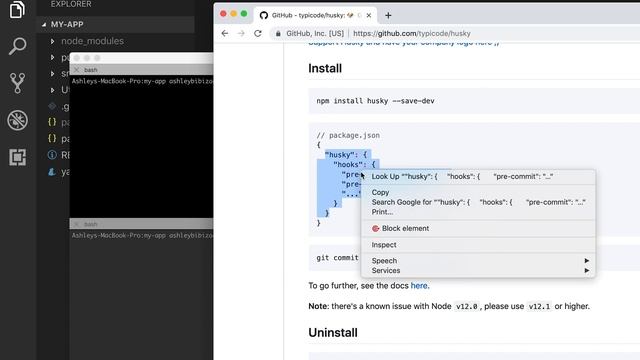Open a new browser tab with plus button
This screenshot has height=360, width=640.
point(388,16)
